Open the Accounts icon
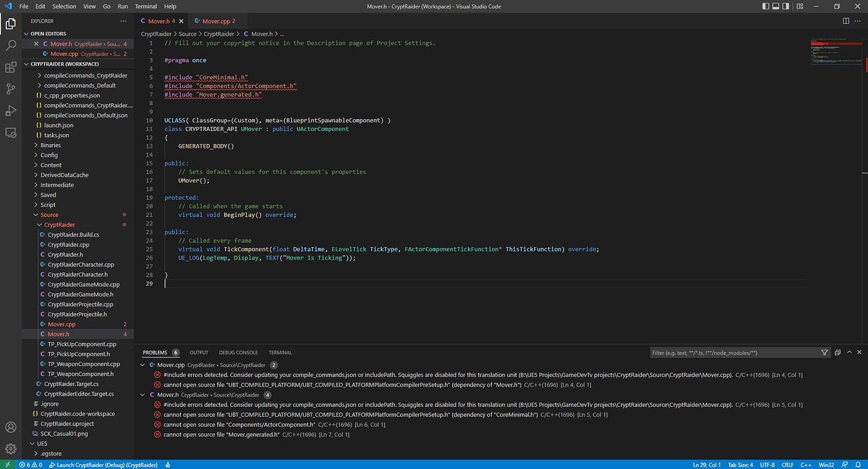The height and width of the screenshot is (469, 868). [11, 428]
